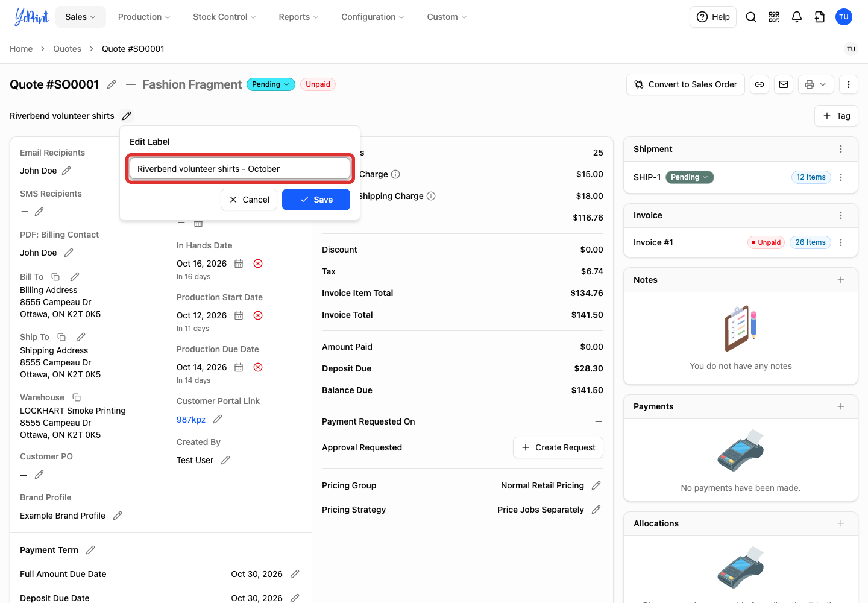Edit the Customer Portal Link
The height and width of the screenshot is (603, 868).
218,419
